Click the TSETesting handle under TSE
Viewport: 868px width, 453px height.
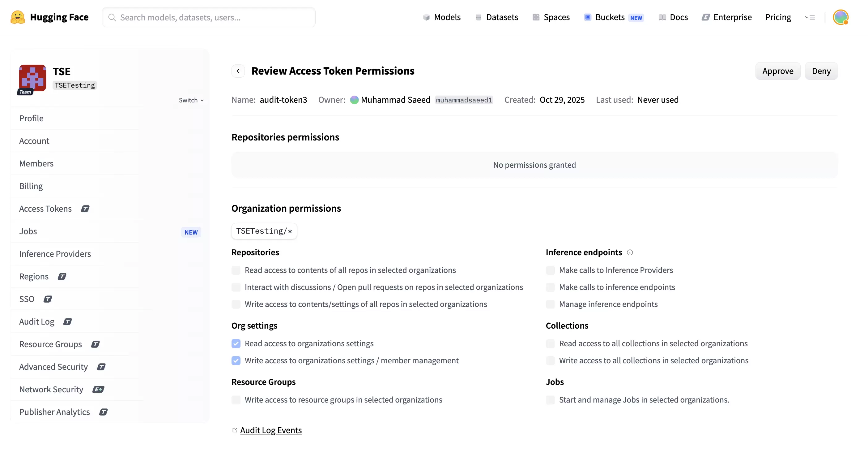75,85
